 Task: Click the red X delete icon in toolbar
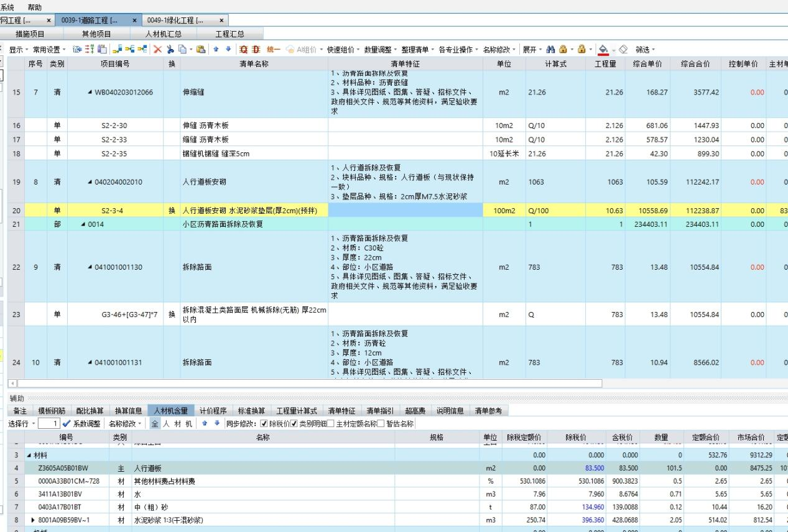click(x=158, y=50)
